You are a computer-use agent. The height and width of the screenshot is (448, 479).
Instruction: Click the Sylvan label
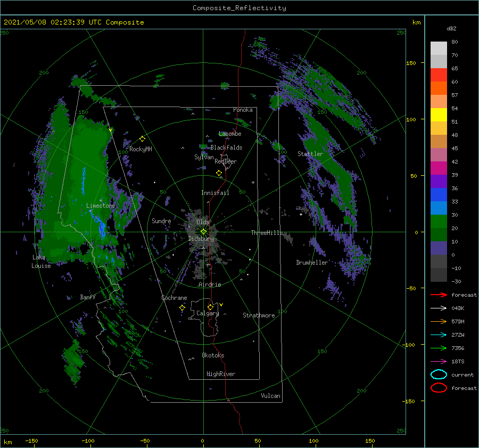pyautogui.click(x=204, y=157)
